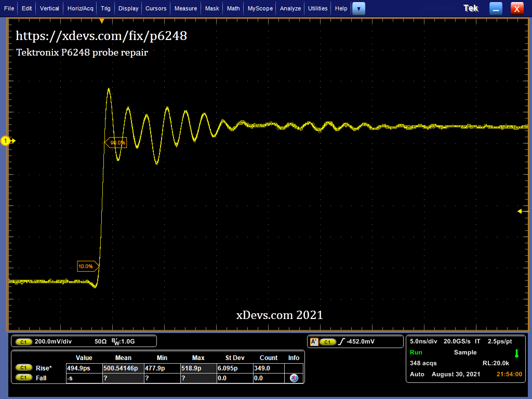Viewport: 532px width, 399px height.
Task: Click the -452.0mV trigger level readout
Action: [361, 341]
